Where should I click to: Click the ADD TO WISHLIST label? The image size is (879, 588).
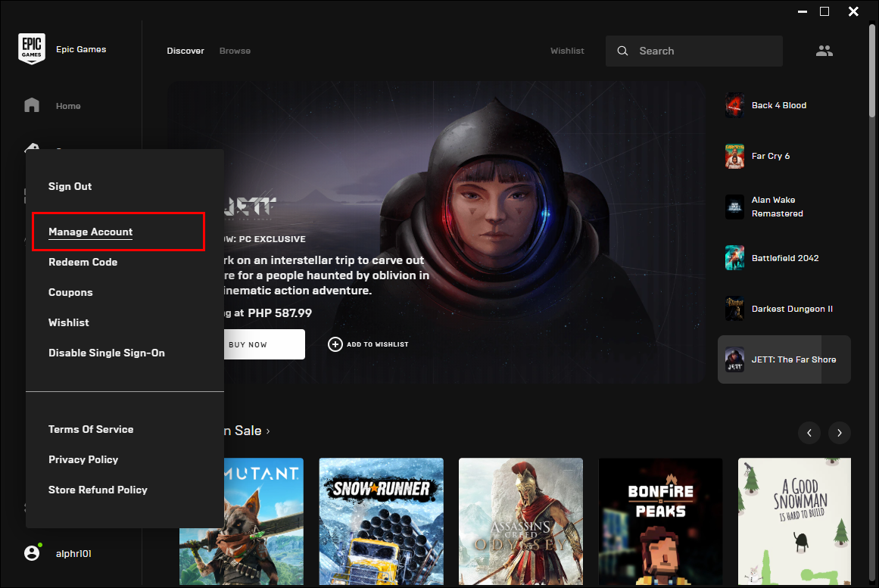[x=378, y=344]
